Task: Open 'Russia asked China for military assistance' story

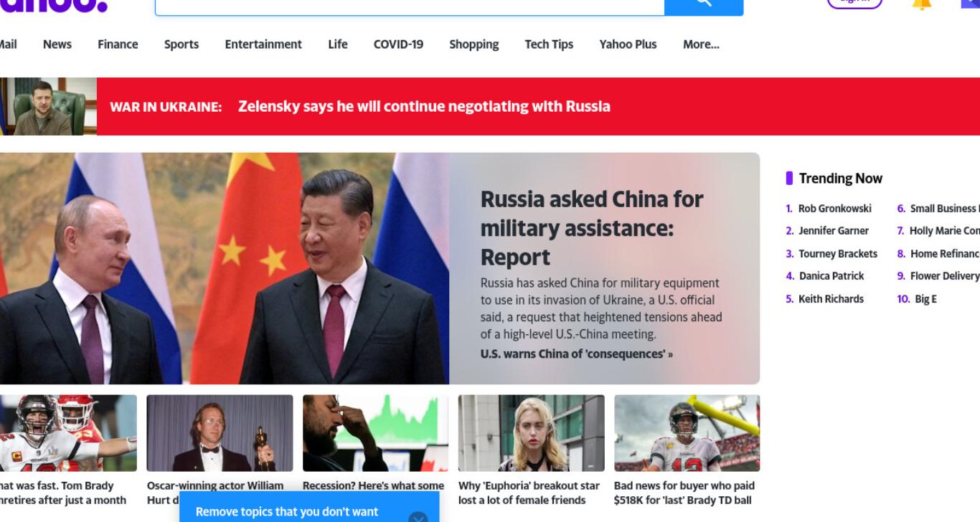Action: (592, 227)
